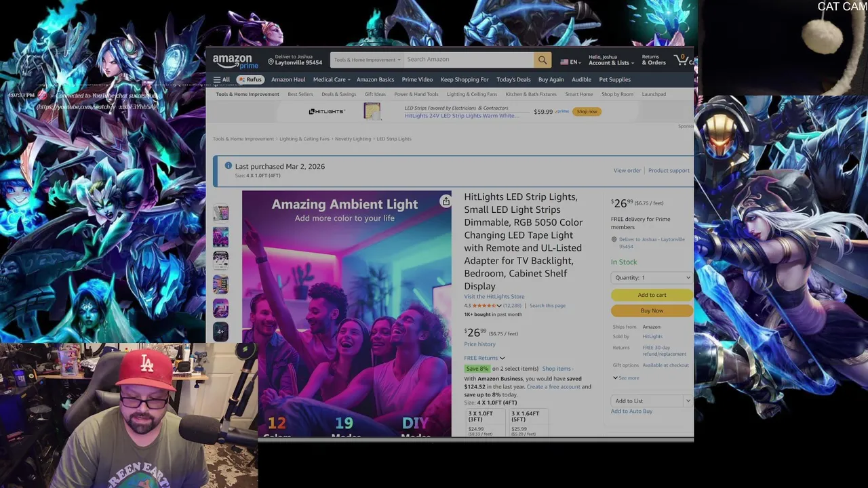Click the View order link
868x488 pixels.
pos(627,171)
